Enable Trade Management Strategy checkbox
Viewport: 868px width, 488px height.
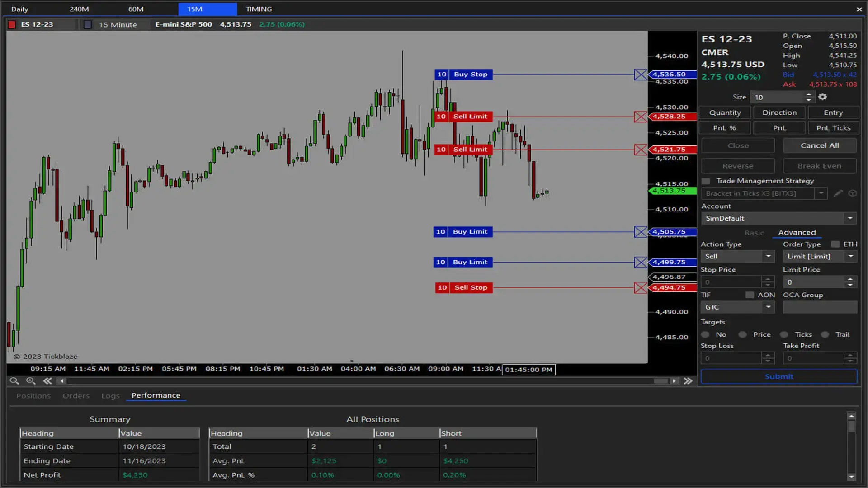(x=706, y=181)
